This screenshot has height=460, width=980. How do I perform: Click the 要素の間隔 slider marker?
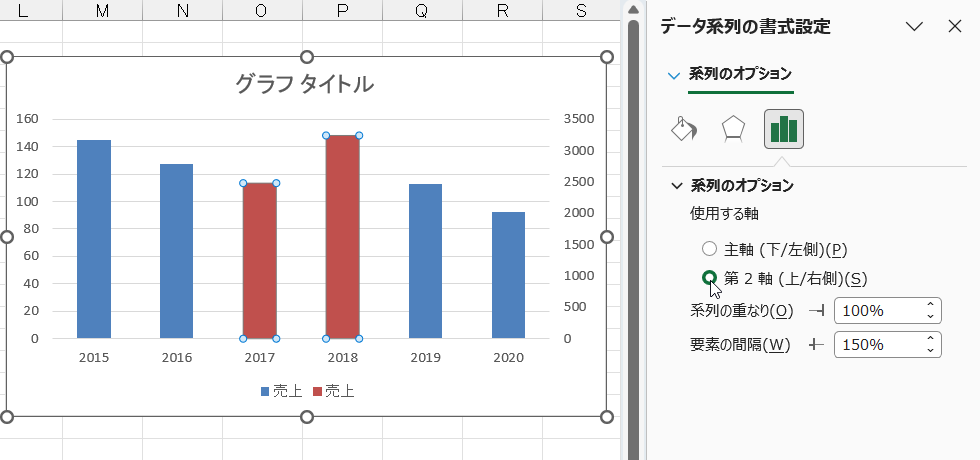[x=816, y=344]
